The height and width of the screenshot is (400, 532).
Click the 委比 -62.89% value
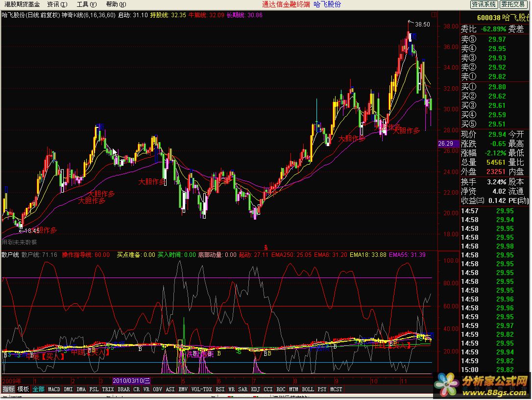point(494,29)
